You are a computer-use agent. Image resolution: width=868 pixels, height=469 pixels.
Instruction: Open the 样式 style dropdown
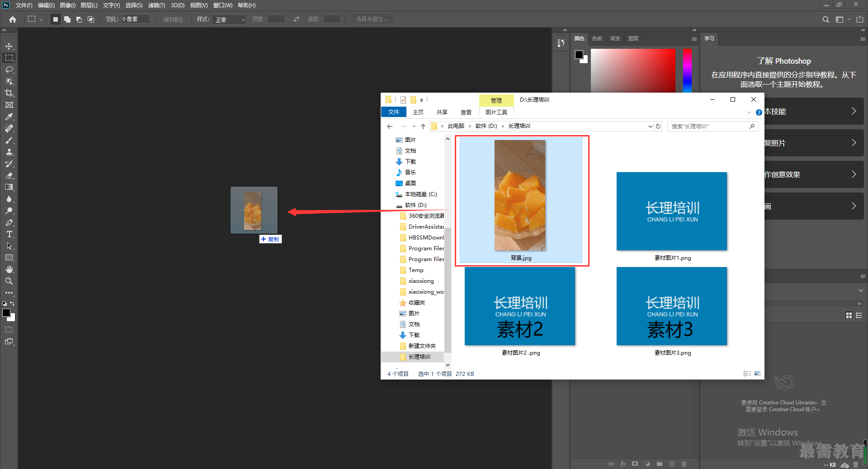pos(229,19)
